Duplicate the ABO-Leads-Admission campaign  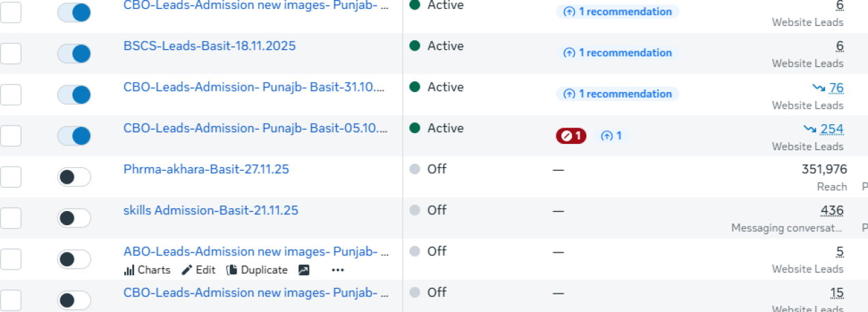[257, 270]
